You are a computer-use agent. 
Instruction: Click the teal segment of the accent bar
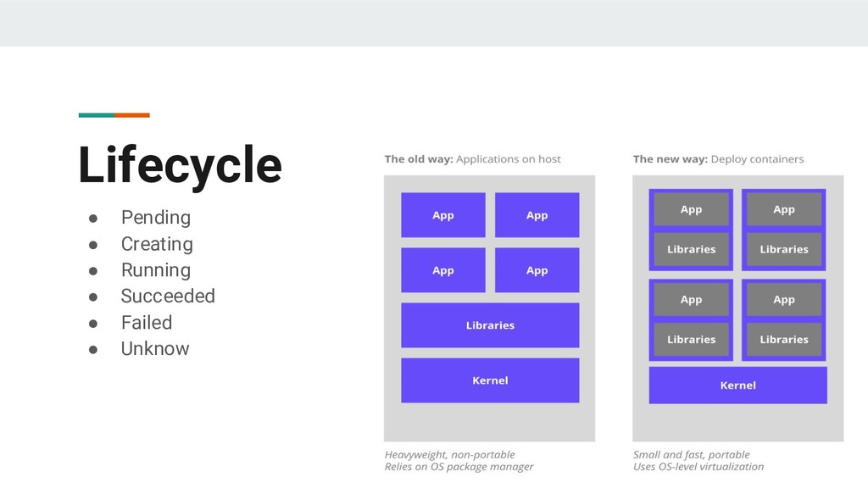click(96, 115)
